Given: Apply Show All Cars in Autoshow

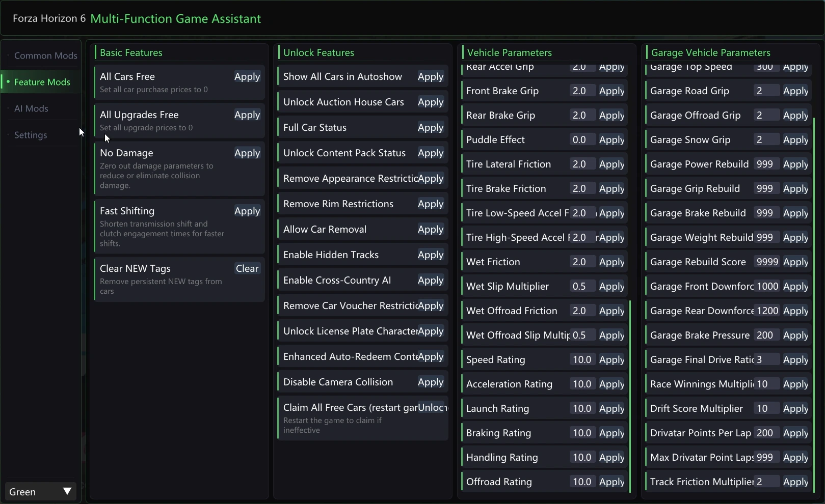Looking at the screenshot, I should [x=431, y=76].
